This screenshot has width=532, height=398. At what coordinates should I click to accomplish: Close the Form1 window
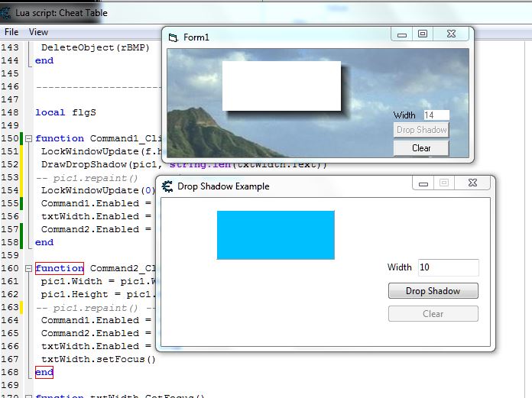(452, 34)
